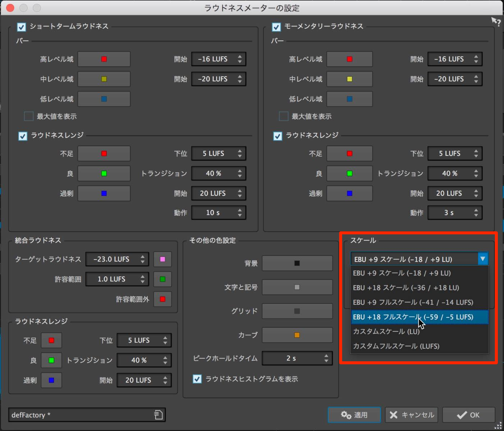Toggle the モーメンタリーラウドネス checkbox
Image resolution: width=504 pixels, height=431 pixels.
click(x=276, y=27)
